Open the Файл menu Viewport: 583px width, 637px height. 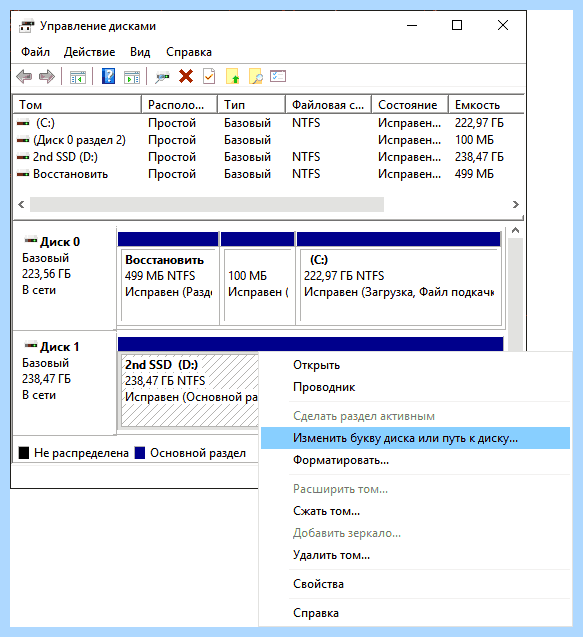click(x=35, y=52)
